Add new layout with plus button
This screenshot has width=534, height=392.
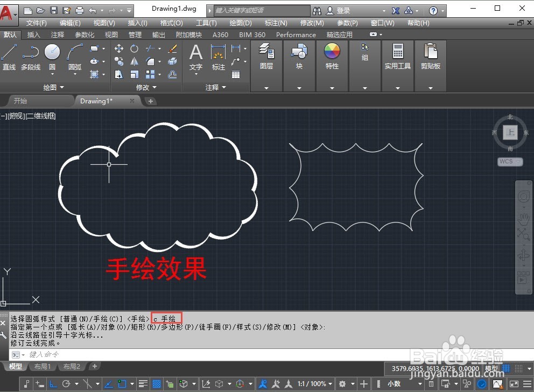point(95,367)
